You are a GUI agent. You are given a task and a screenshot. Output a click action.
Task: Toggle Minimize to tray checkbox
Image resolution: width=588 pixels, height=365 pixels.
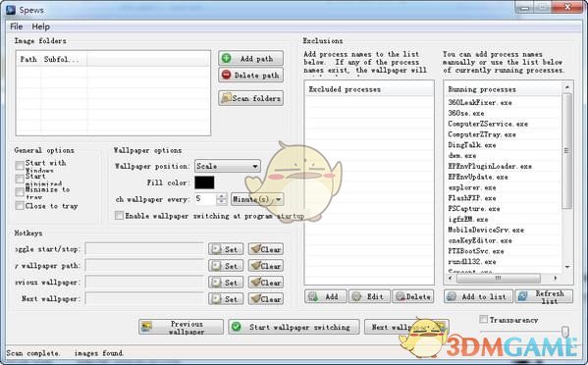[20, 192]
